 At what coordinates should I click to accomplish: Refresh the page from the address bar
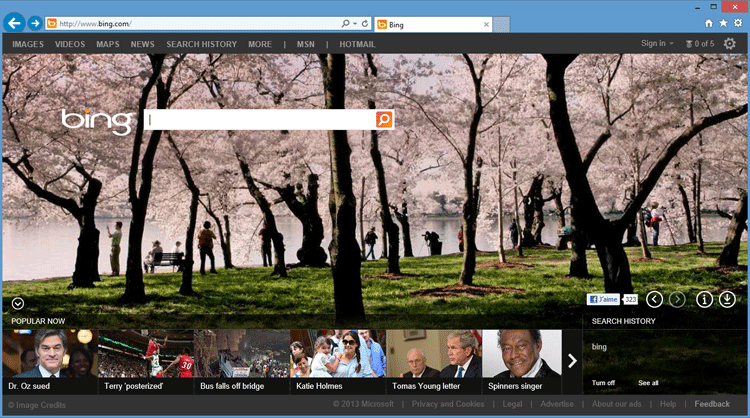coord(365,22)
